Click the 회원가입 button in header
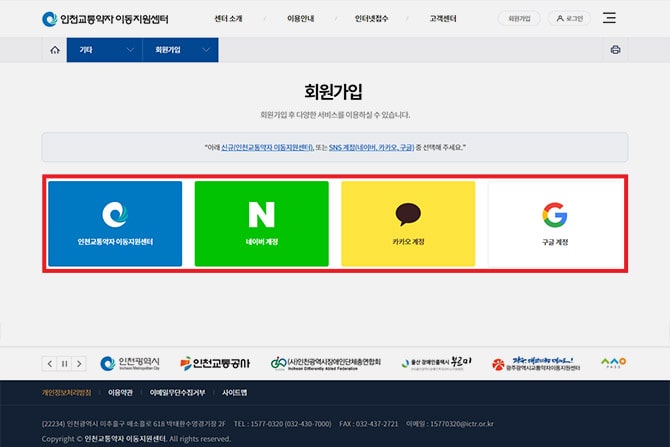Screen dimensions: 670x447 (519, 18)
